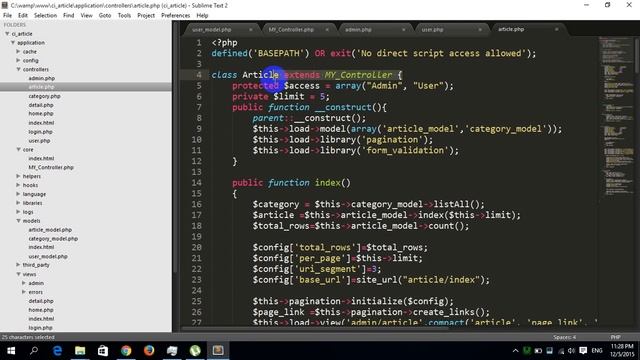Open category_model.php in the sidebar
The width and height of the screenshot is (640, 360).
(53, 239)
